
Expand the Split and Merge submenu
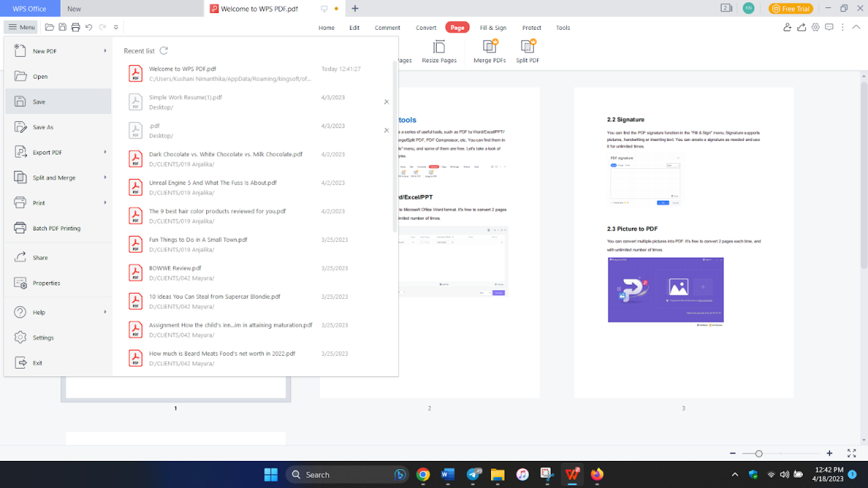(53, 177)
